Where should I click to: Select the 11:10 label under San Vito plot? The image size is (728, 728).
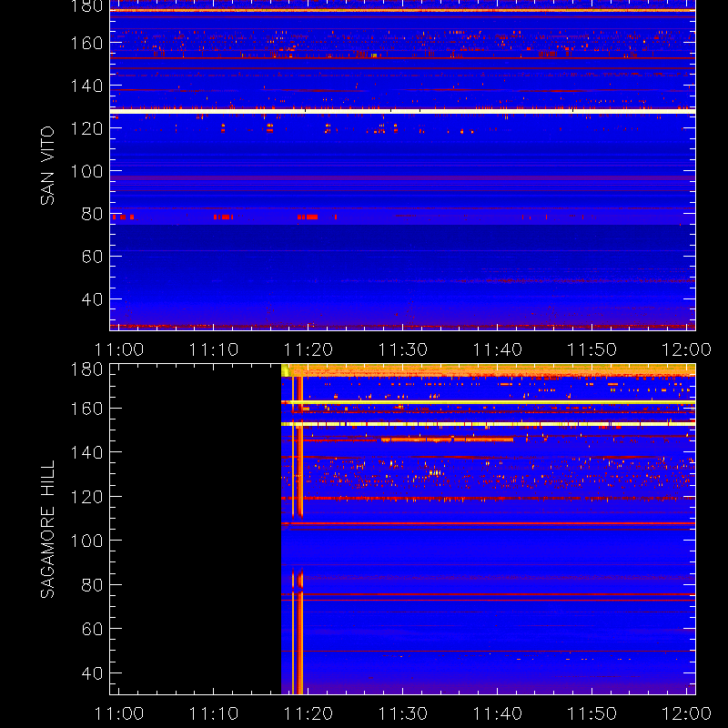pos(214,349)
